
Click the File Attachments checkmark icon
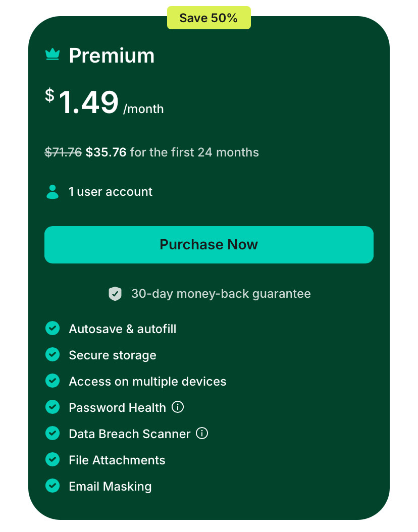point(53,459)
